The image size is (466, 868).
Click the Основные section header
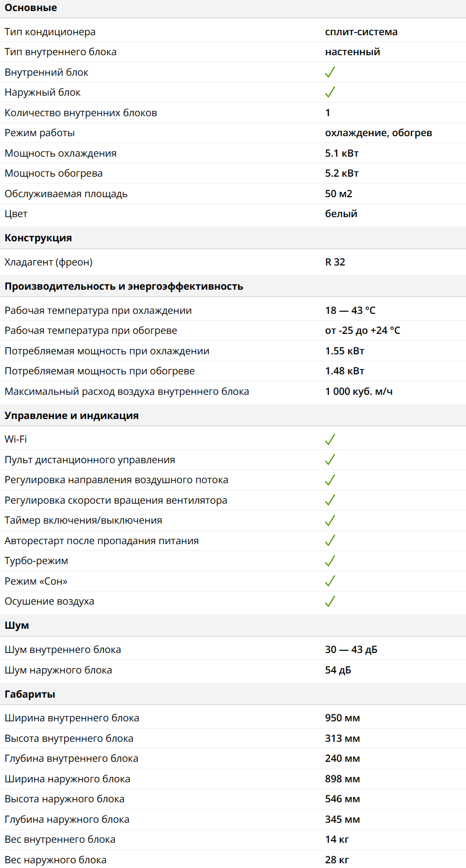tap(31, 8)
